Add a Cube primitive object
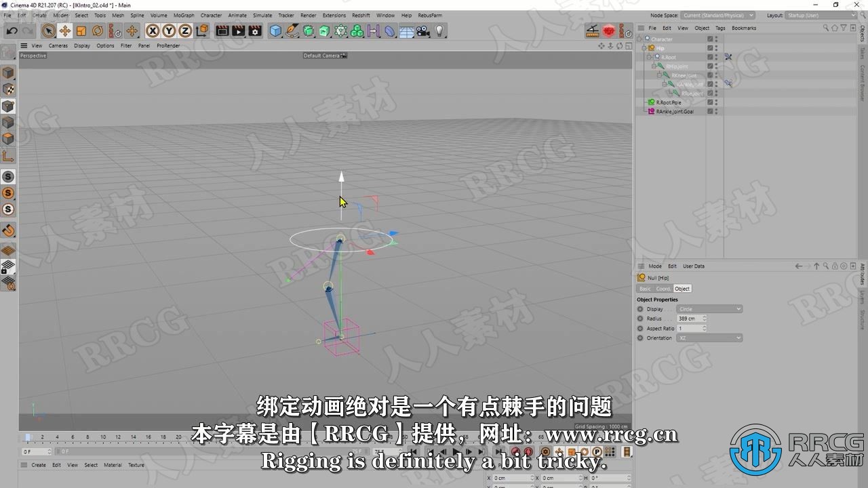The height and width of the screenshot is (488, 868). [x=275, y=30]
